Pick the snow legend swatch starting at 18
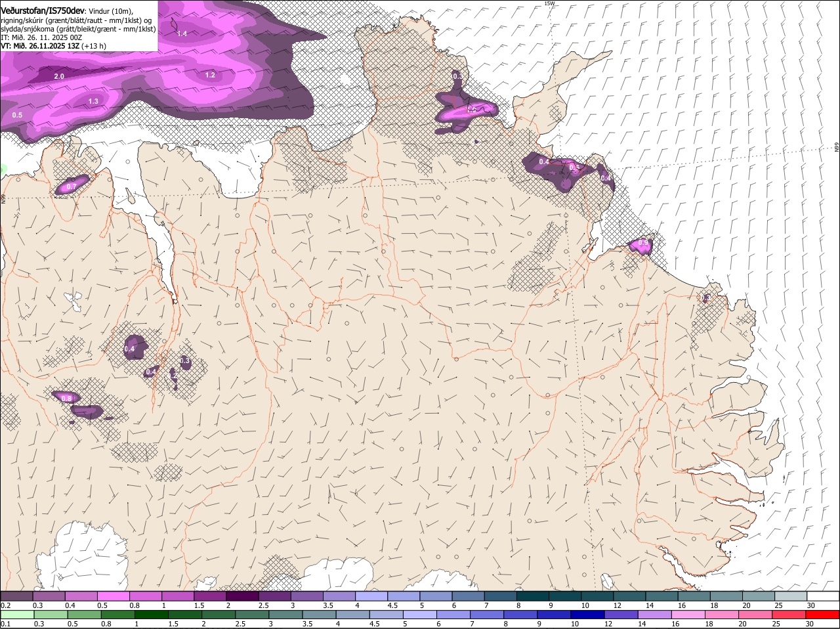The width and height of the screenshot is (840, 629). pyautogui.click(x=727, y=596)
